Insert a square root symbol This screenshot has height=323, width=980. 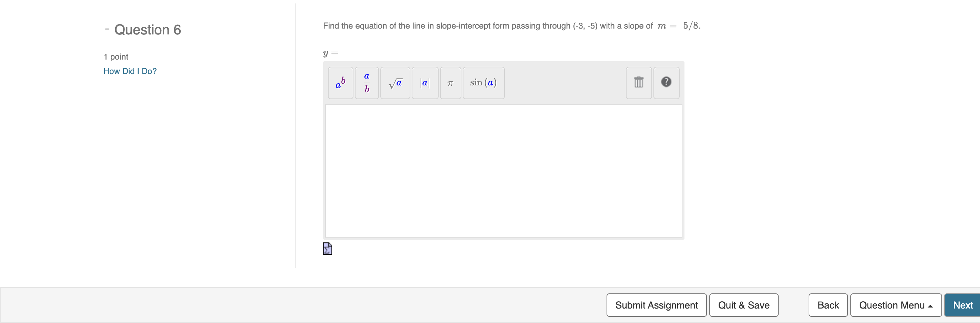click(394, 83)
